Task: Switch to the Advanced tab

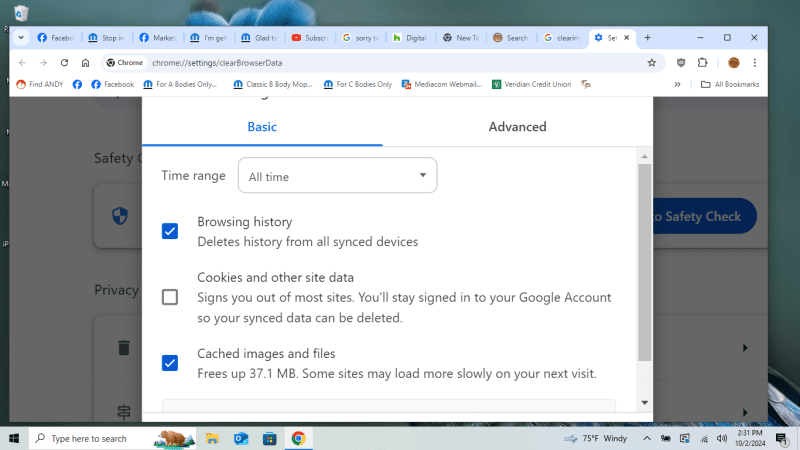Action: [x=517, y=127]
